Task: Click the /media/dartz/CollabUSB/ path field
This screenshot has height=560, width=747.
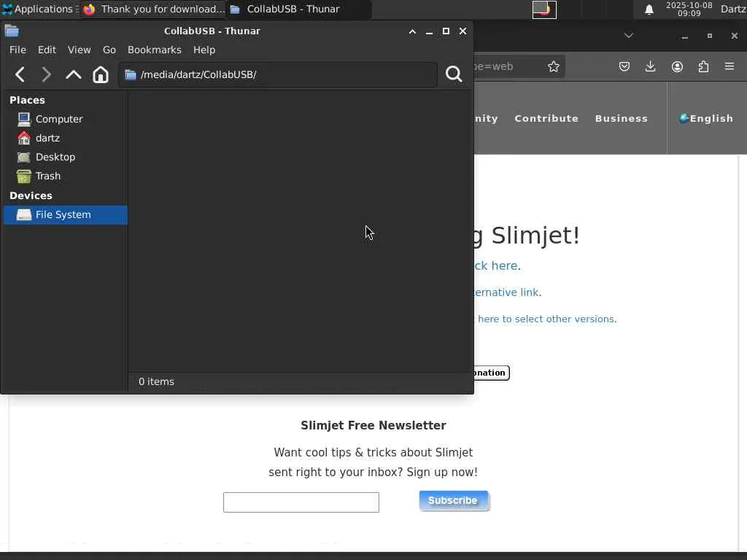Action: (x=278, y=75)
